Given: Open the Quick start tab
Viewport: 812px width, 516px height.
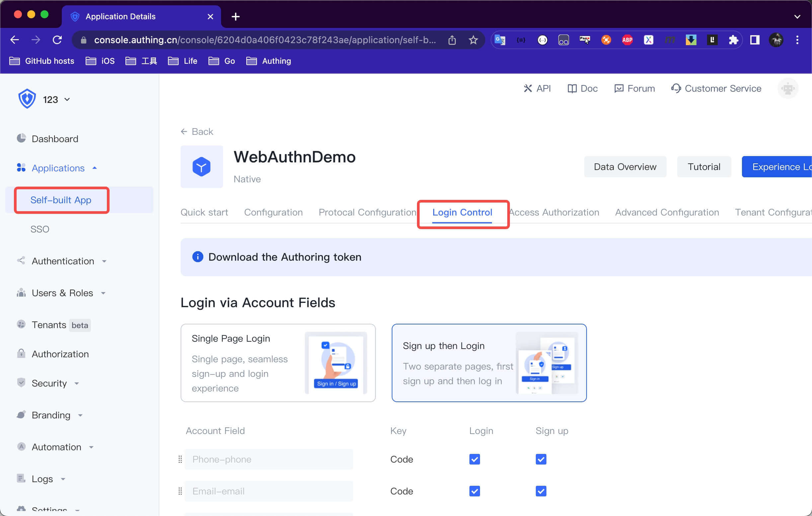Looking at the screenshot, I should (204, 212).
